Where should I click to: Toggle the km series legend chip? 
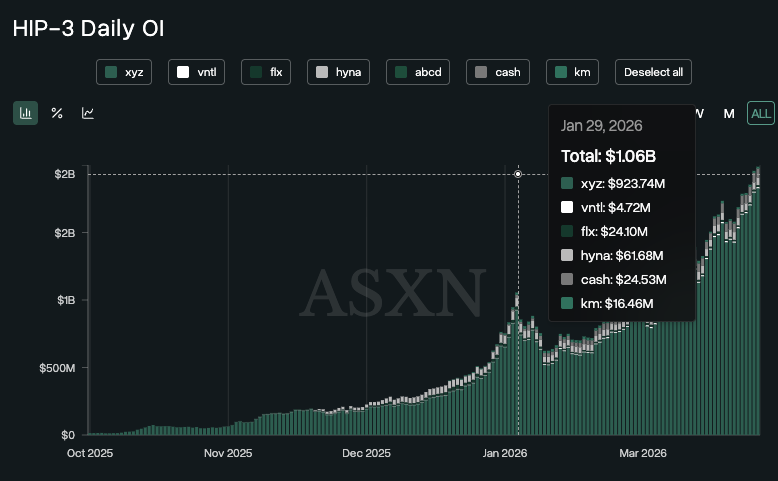[572, 72]
